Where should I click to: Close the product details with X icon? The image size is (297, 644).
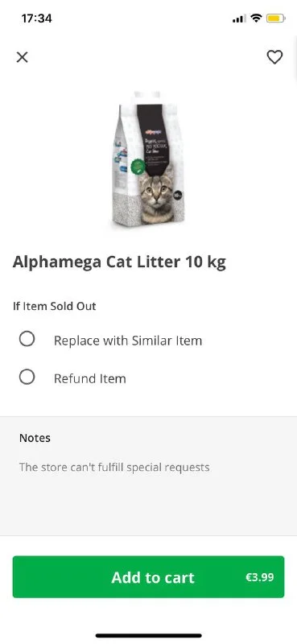click(x=23, y=57)
